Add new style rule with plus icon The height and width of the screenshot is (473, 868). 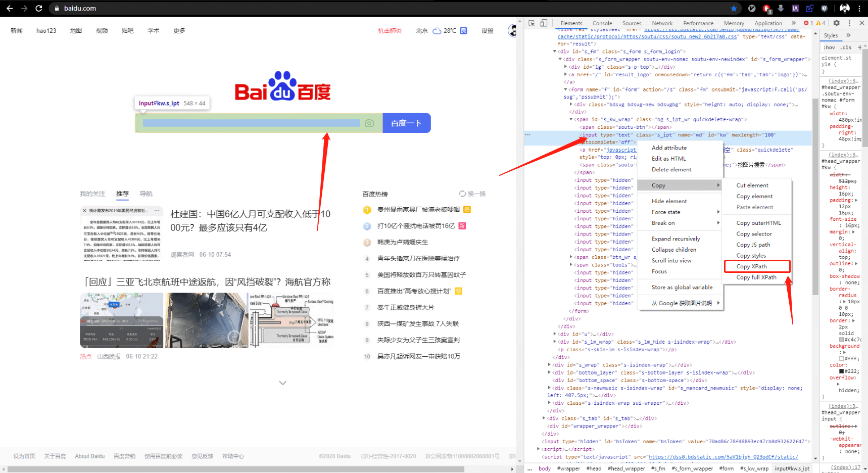(x=859, y=47)
